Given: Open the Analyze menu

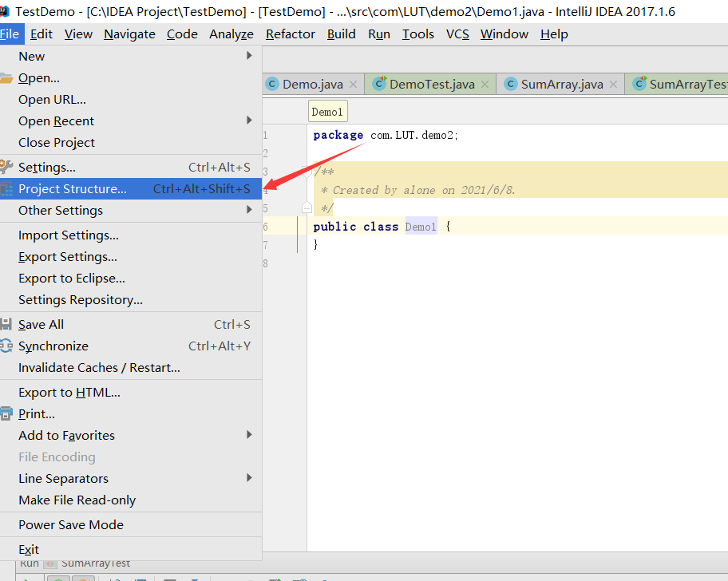Looking at the screenshot, I should point(231,34).
